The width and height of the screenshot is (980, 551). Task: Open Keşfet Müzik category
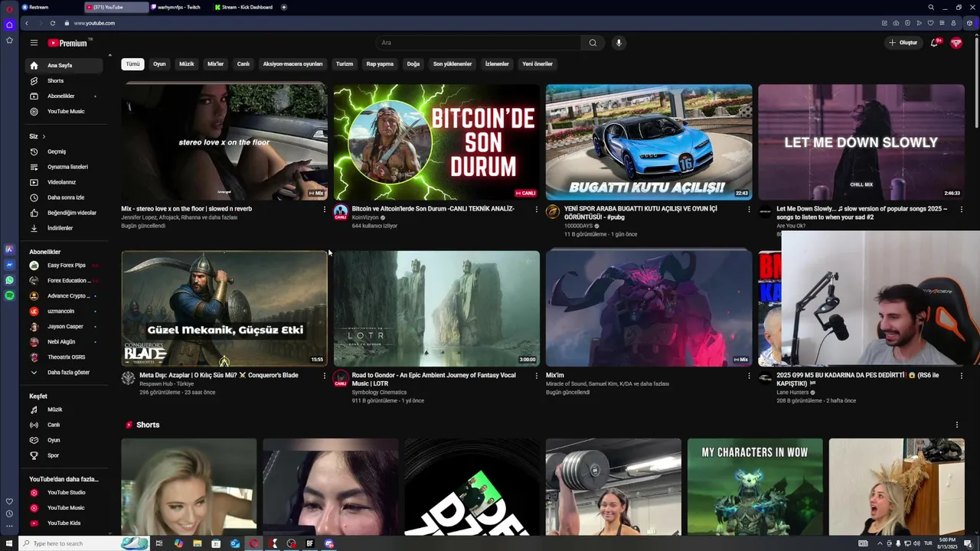click(64, 409)
